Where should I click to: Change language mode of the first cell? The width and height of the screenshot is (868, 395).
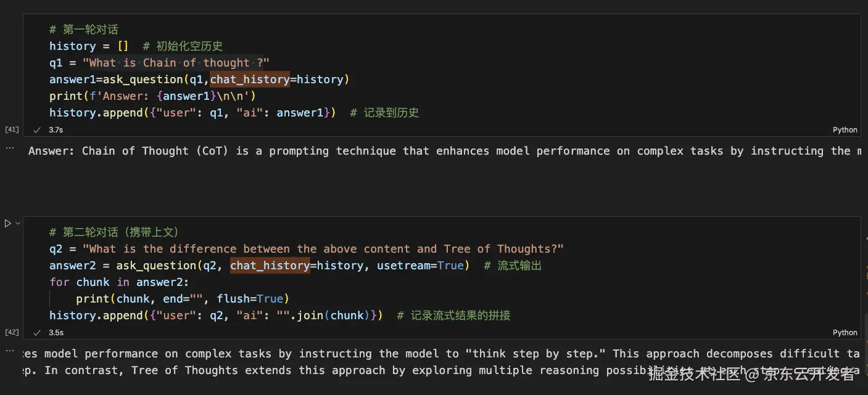[845, 130]
